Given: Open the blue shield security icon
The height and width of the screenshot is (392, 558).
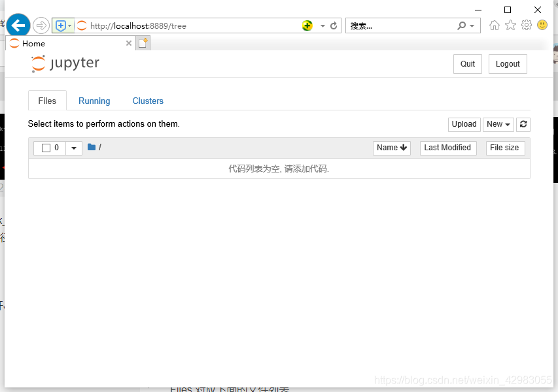Looking at the screenshot, I should click(61, 25).
